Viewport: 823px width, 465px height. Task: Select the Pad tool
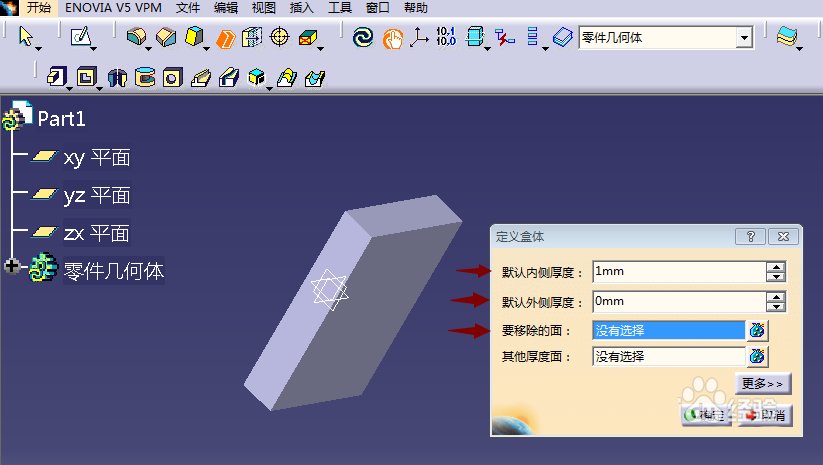[56, 78]
